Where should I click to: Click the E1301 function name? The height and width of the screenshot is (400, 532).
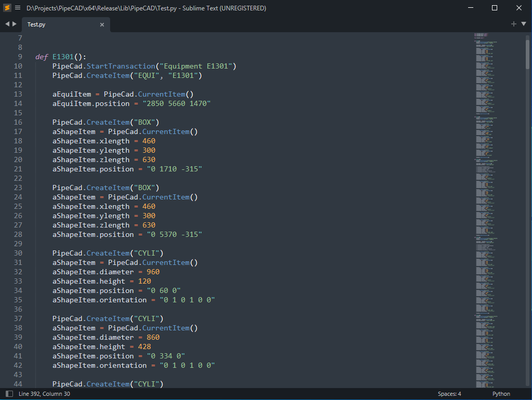coord(63,57)
